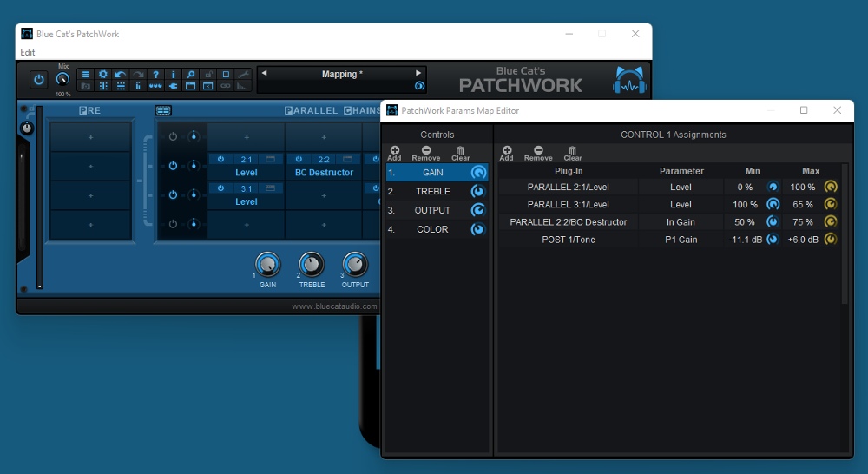Click the spectrum bars icon in toolbar

coord(243,86)
